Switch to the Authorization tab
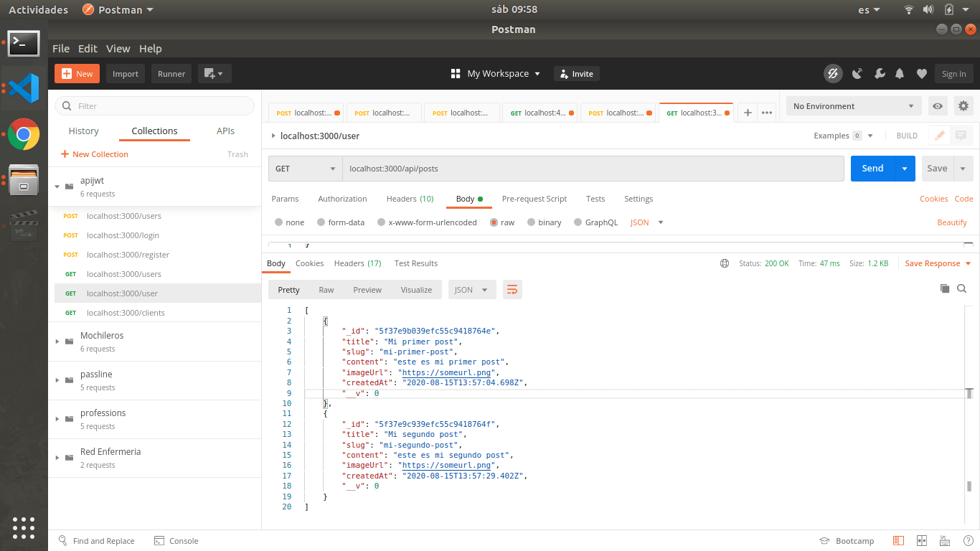This screenshot has width=980, height=551. 342,199
